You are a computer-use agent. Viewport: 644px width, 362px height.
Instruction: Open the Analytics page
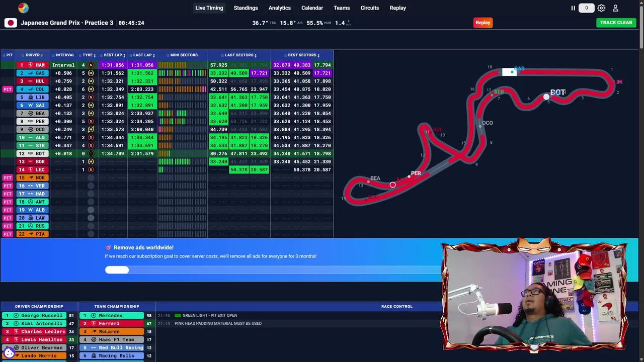[x=279, y=8]
